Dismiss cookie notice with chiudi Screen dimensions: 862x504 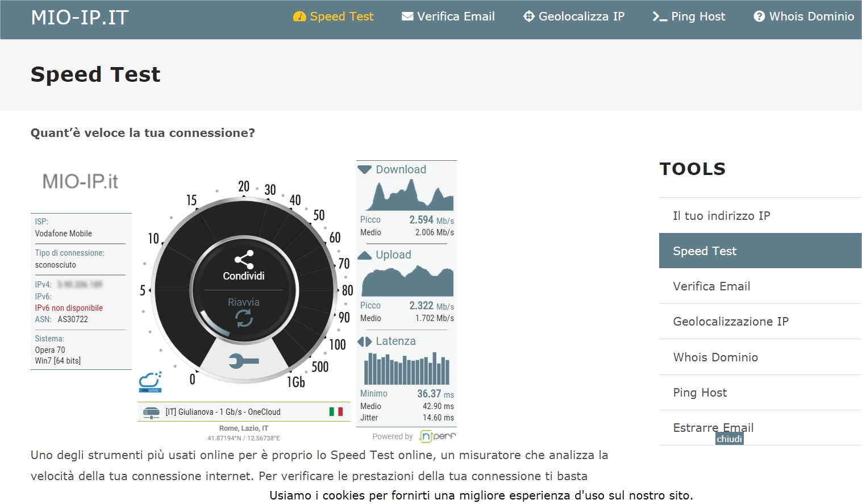(x=730, y=439)
